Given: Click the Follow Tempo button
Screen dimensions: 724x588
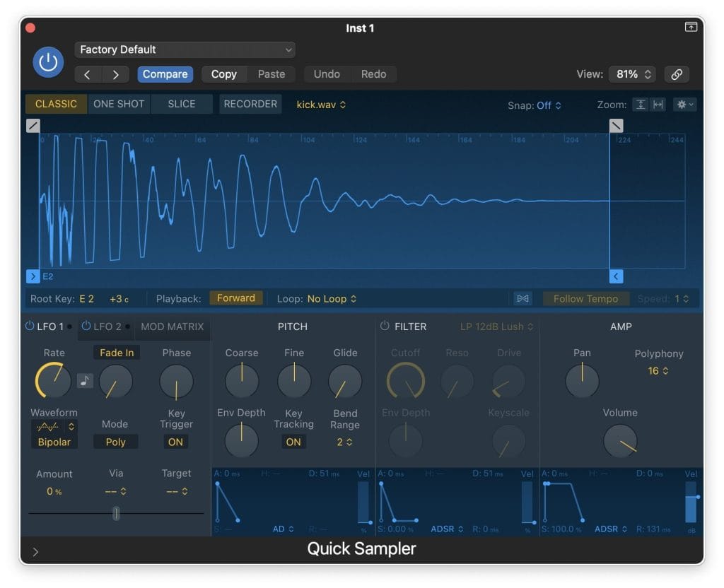Looking at the screenshot, I should (585, 299).
